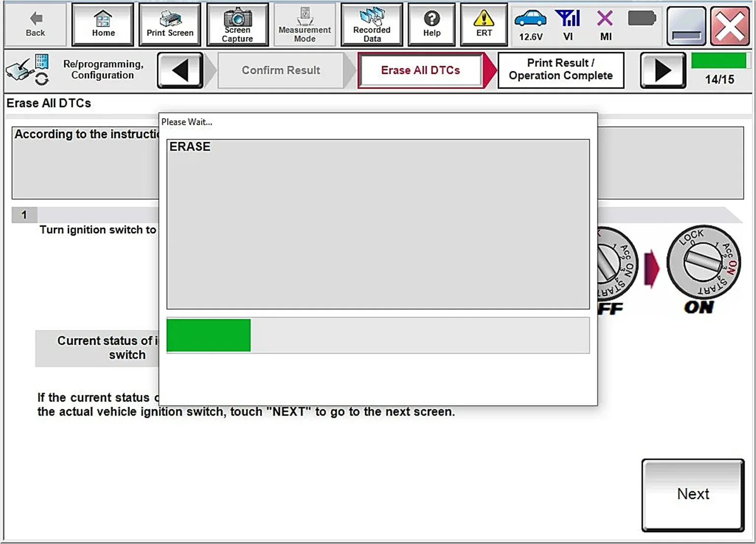
Task: Click the battery level icon
Action: point(642,19)
